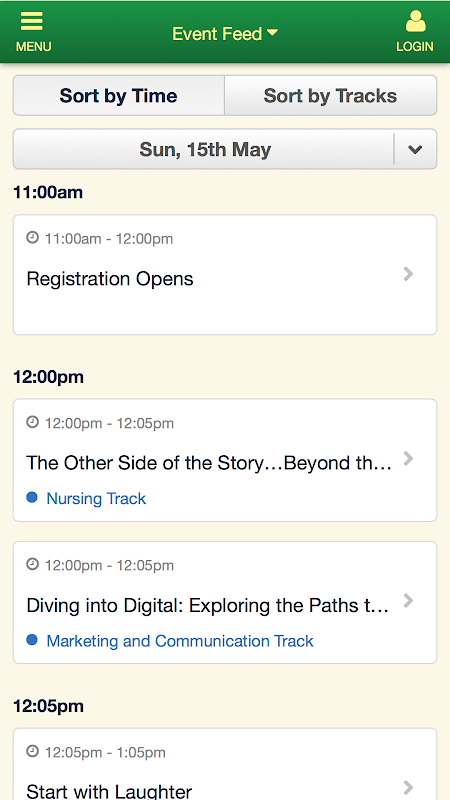Click clock icon on Diving into Digital session
Viewport: 450px width, 800px height.
coord(33,565)
